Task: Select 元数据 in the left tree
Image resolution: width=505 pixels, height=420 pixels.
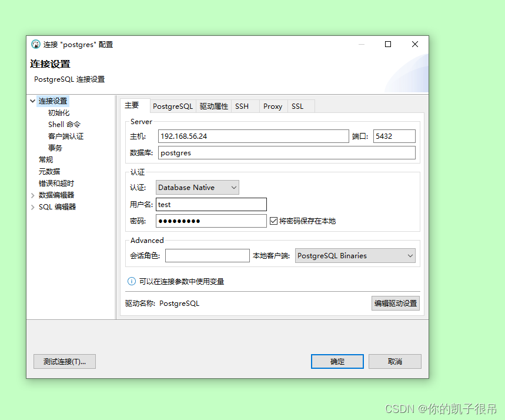Action: tap(49, 172)
